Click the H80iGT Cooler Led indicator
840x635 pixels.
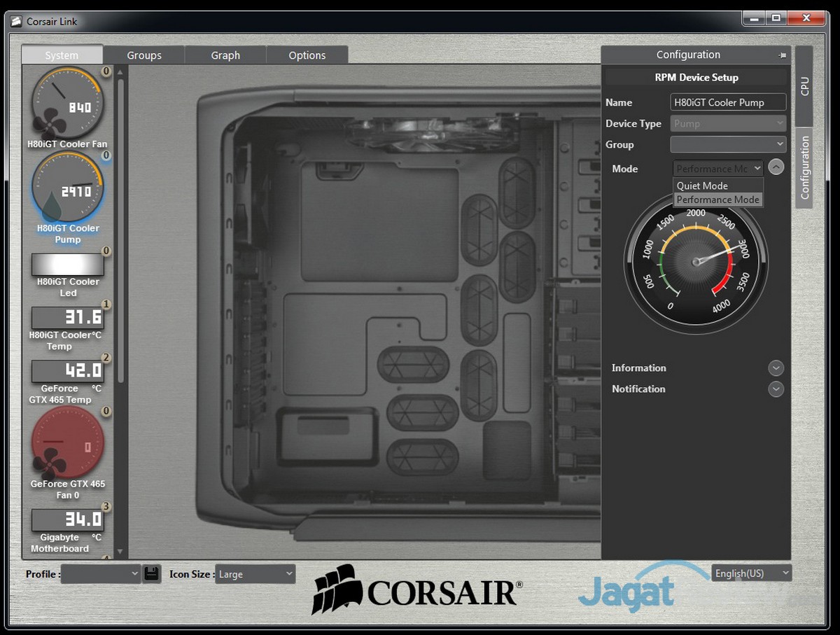(67, 265)
